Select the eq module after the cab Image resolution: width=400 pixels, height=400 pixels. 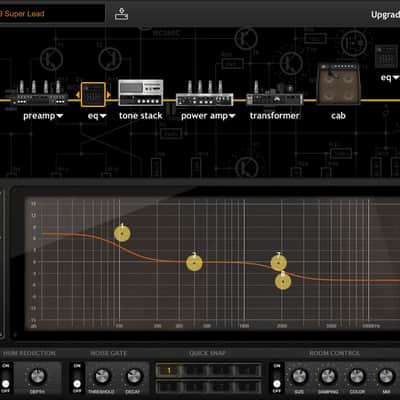(386, 57)
